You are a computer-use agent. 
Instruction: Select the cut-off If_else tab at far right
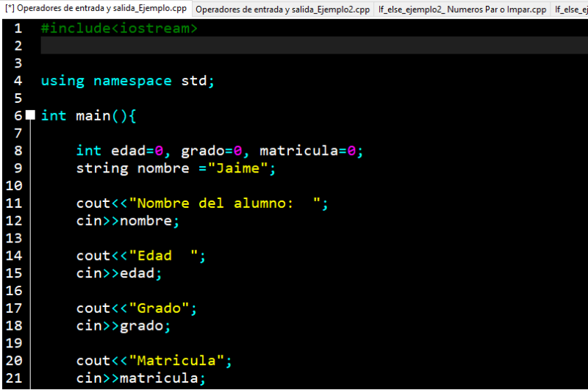(570, 10)
